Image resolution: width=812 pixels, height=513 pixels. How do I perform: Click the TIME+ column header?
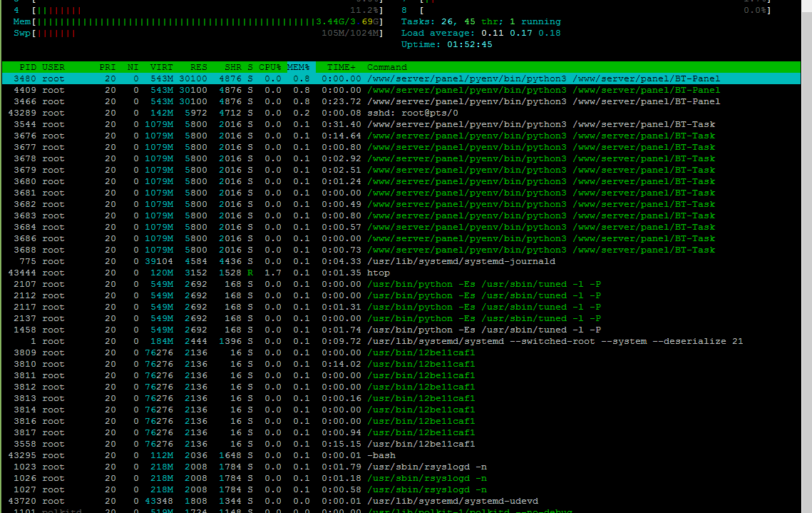(341, 67)
